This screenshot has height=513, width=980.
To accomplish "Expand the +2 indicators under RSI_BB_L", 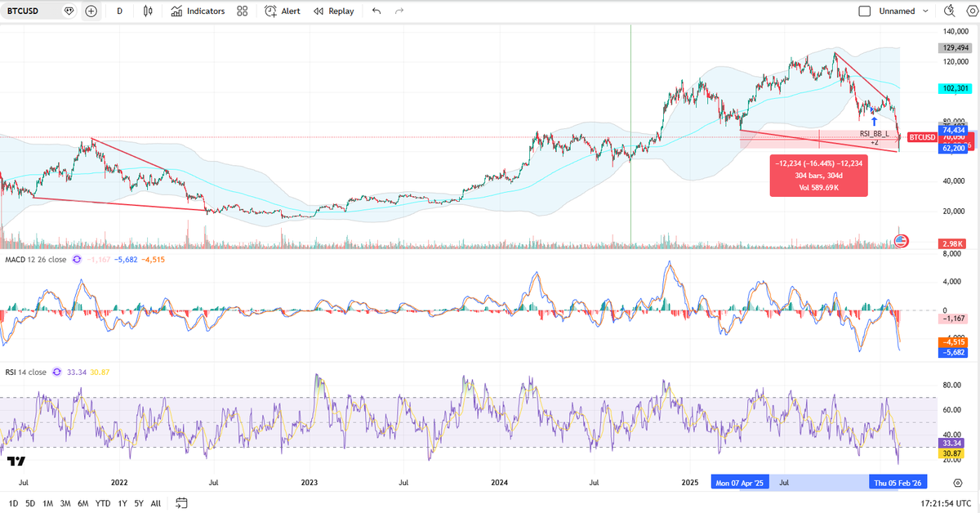I will point(875,141).
